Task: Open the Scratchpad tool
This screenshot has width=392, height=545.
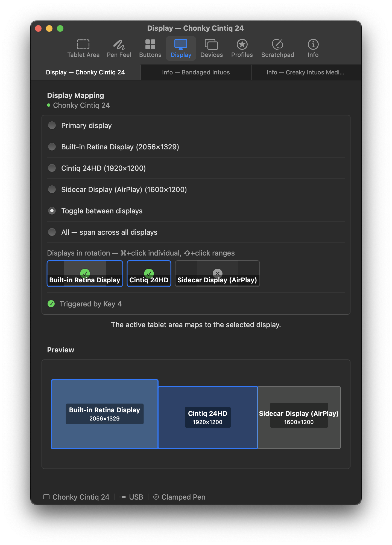Action: 277,48
